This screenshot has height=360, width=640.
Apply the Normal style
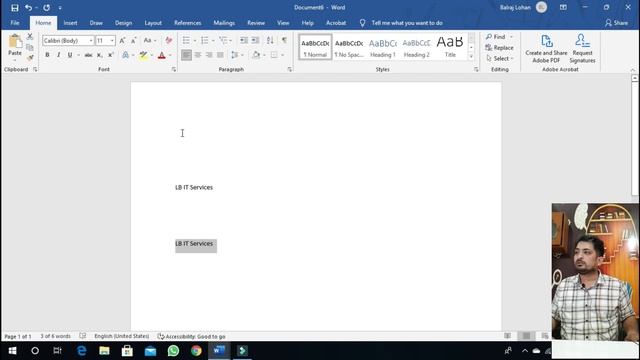pyautogui.click(x=315, y=47)
